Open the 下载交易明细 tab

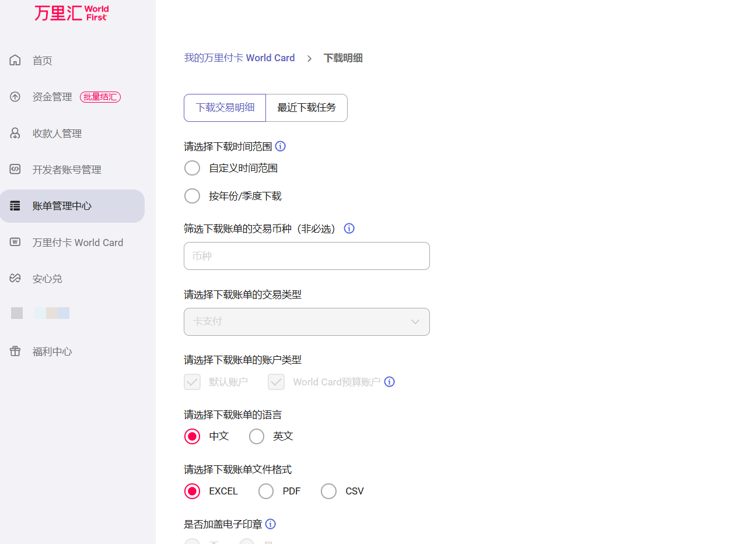coord(225,108)
